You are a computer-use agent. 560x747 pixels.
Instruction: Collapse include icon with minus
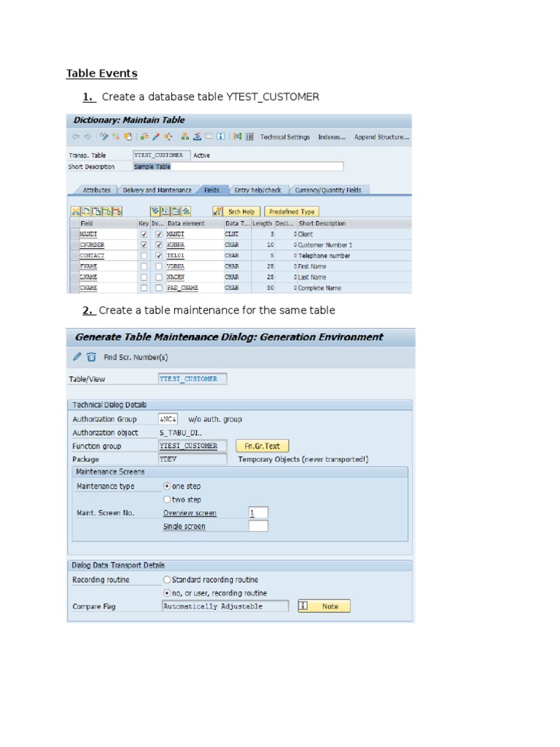coord(176,212)
